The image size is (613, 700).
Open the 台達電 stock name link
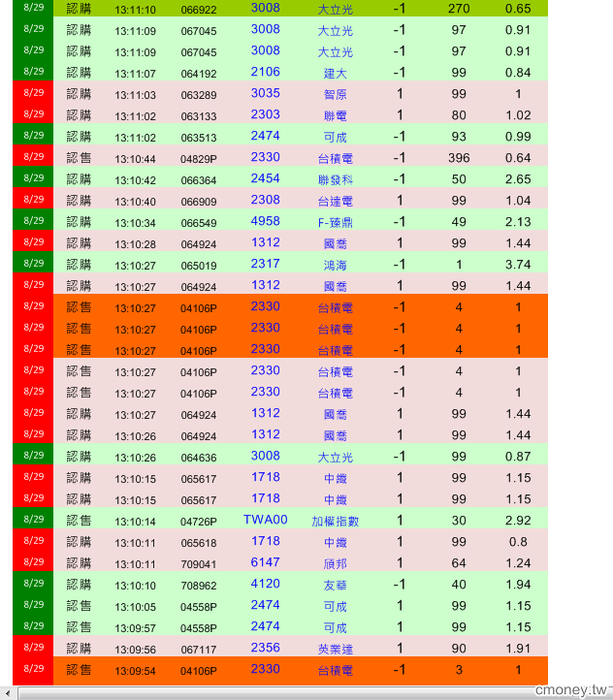click(x=336, y=202)
